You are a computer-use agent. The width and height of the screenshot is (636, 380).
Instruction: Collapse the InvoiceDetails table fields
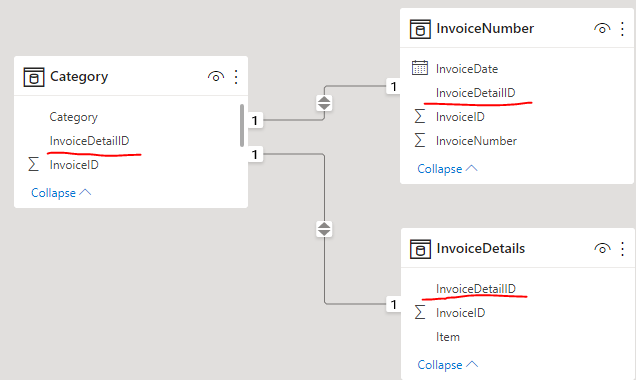[447, 365]
